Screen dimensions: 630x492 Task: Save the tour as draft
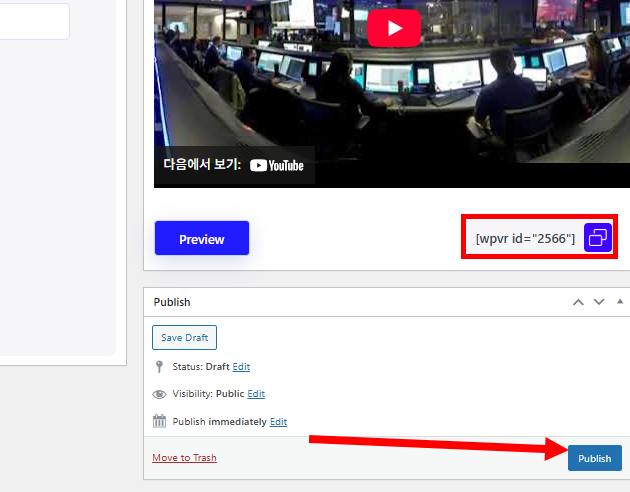pyautogui.click(x=184, y=337)
